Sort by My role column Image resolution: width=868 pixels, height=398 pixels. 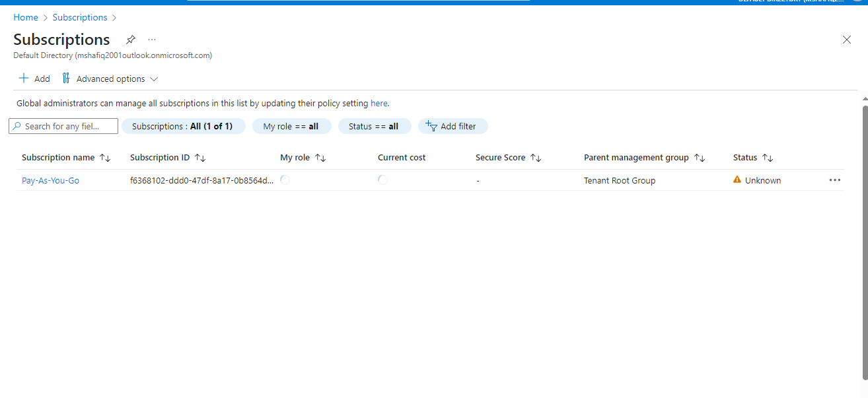click(x=303, y=158)
